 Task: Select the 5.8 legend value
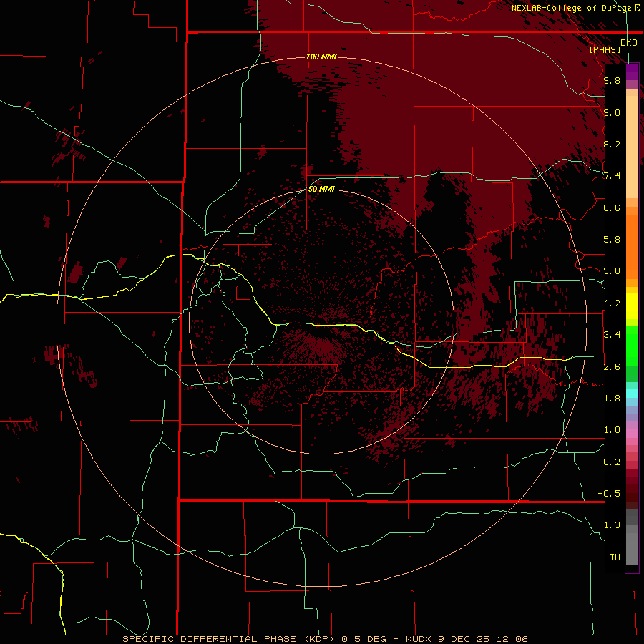coord(612,240)
